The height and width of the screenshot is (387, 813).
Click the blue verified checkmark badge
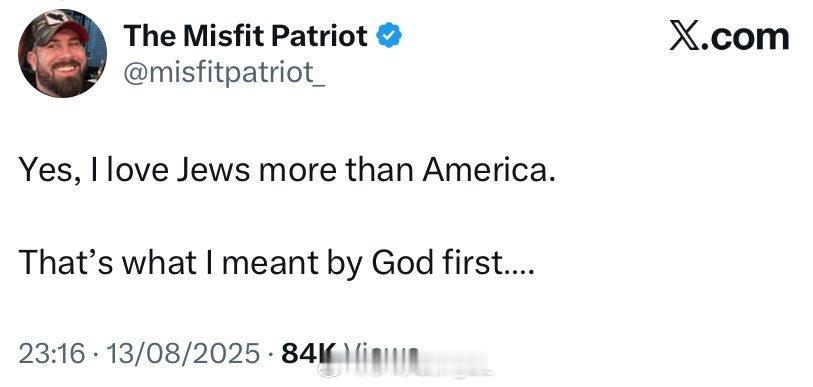coord(388,36)
